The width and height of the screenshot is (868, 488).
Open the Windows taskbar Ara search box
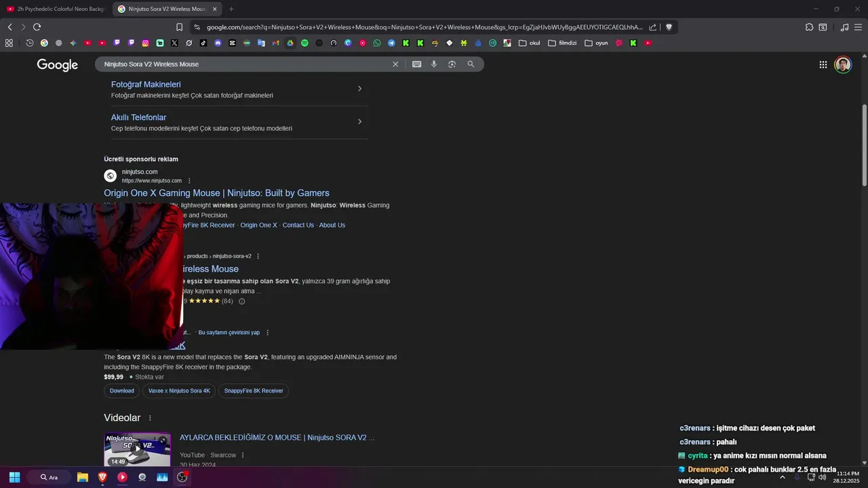(x=49, y=477)
